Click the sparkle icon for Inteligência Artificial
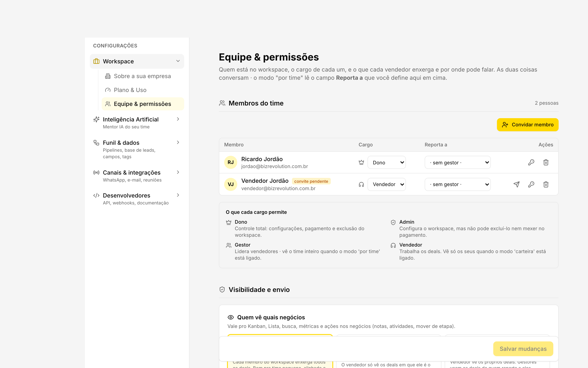The height and width of the screenshot is (368, 588). pos(96,119)
